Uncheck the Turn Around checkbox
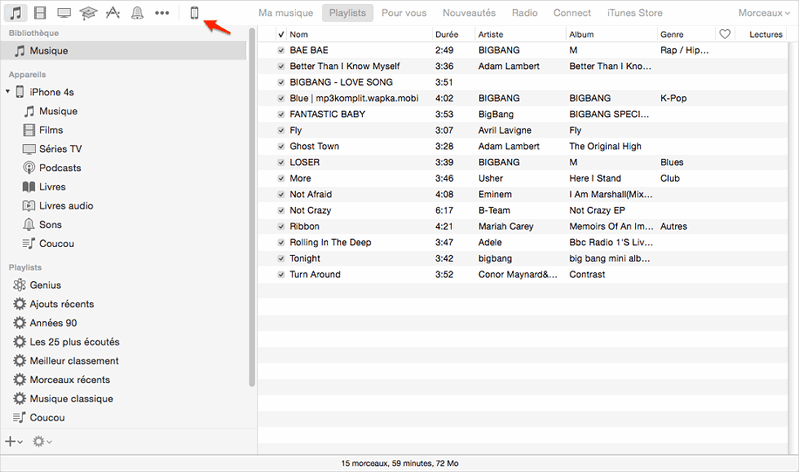799x472 pixels. (x=281, y=274)
